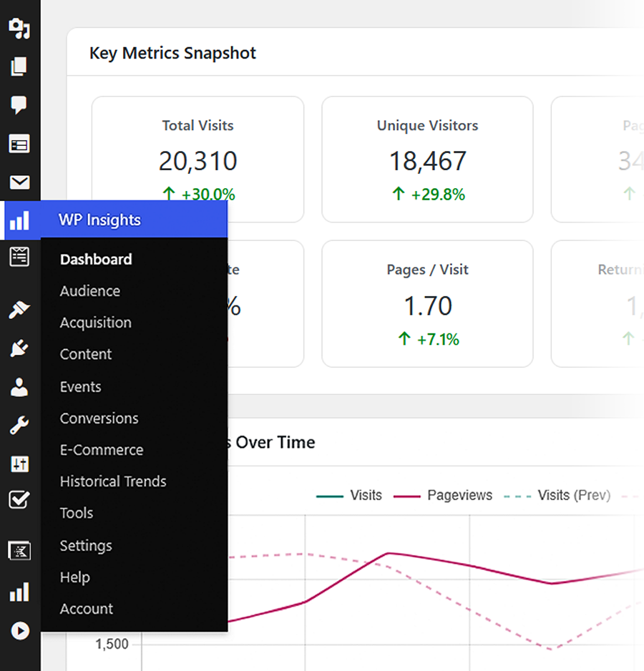The width and height of the screenshot is (644, 671).
Task: Open the Dashboard submenu item
Action: 96,260
